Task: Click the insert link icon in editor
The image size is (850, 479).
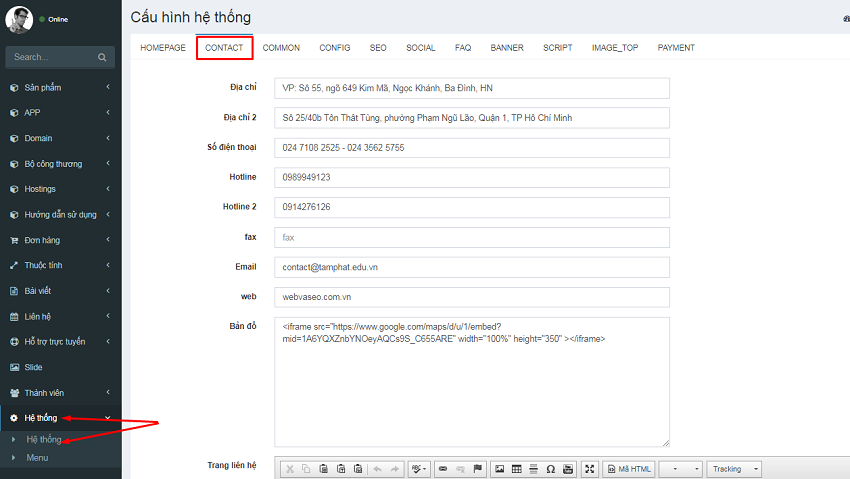Action: 444,468
